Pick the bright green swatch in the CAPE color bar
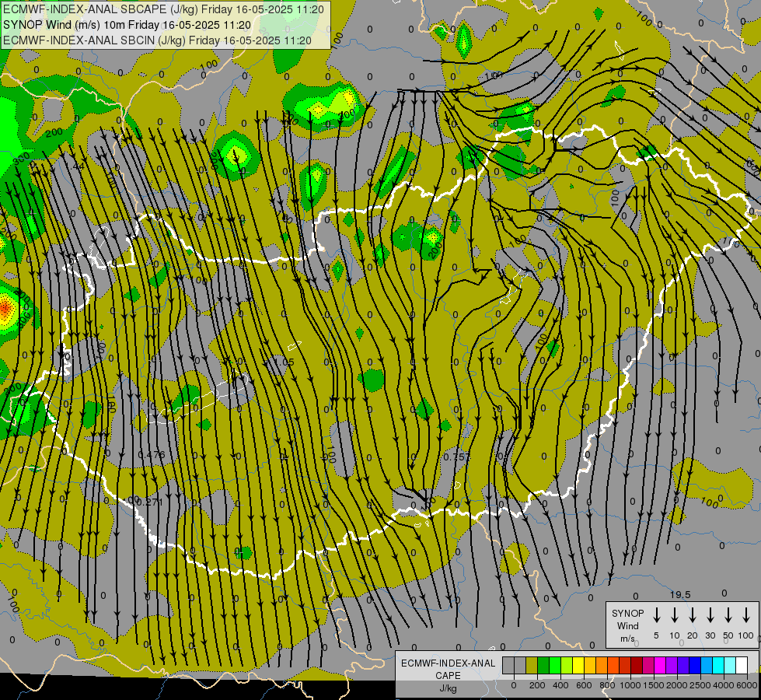 coord(555,665)
